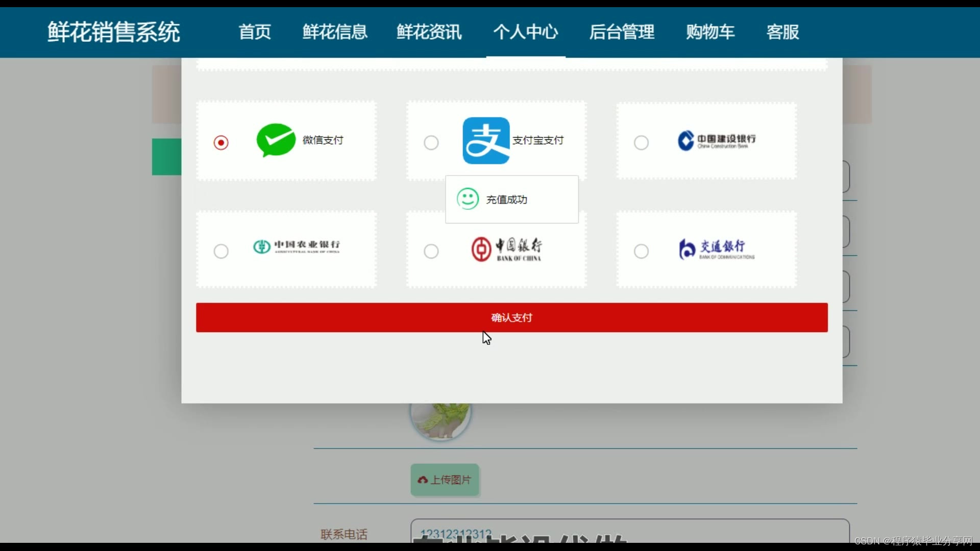Open the 个人中心 menu item
This screenshot has height=551, width=980.
coord(526,32)
